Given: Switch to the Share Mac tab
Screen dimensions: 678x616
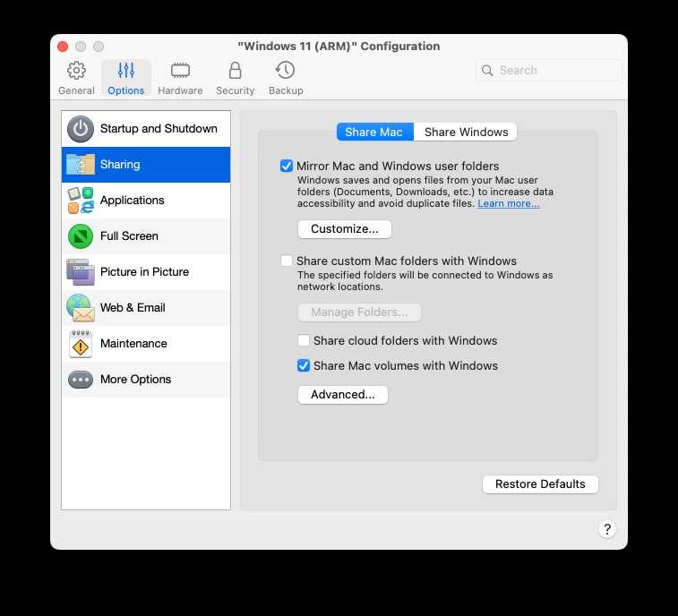Looking at the screenshot, I should (375, 132).
